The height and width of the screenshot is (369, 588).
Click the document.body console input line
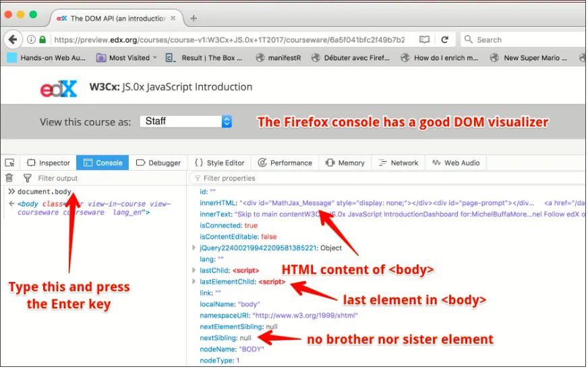pos(45,192)
